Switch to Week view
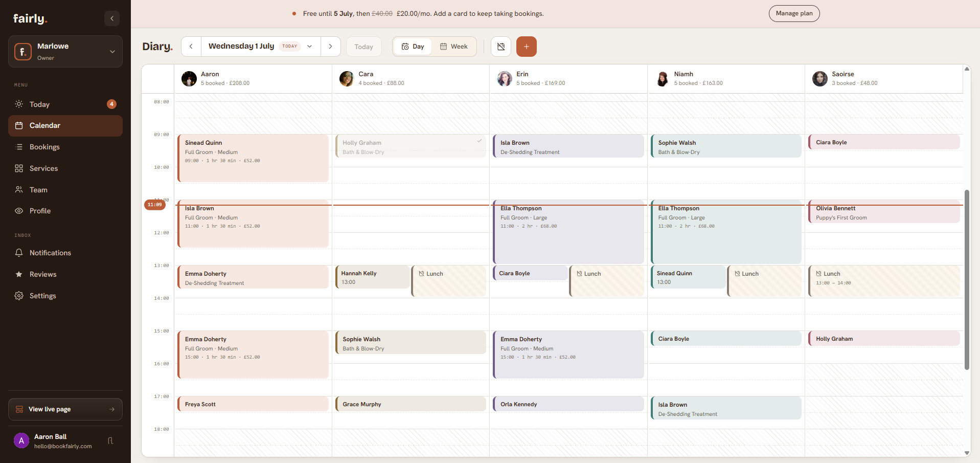This screenshot has height=463, width=980. tap(454, 47)
